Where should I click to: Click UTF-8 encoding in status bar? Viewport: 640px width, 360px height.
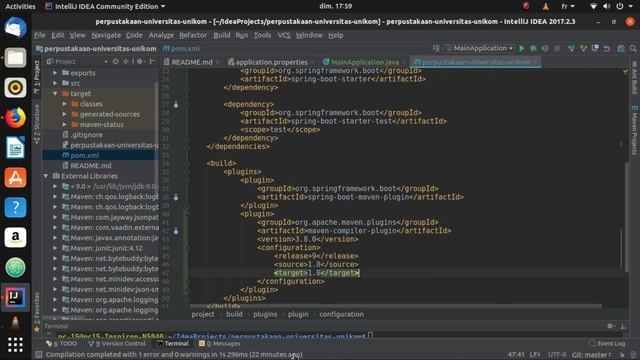[557, 355]
